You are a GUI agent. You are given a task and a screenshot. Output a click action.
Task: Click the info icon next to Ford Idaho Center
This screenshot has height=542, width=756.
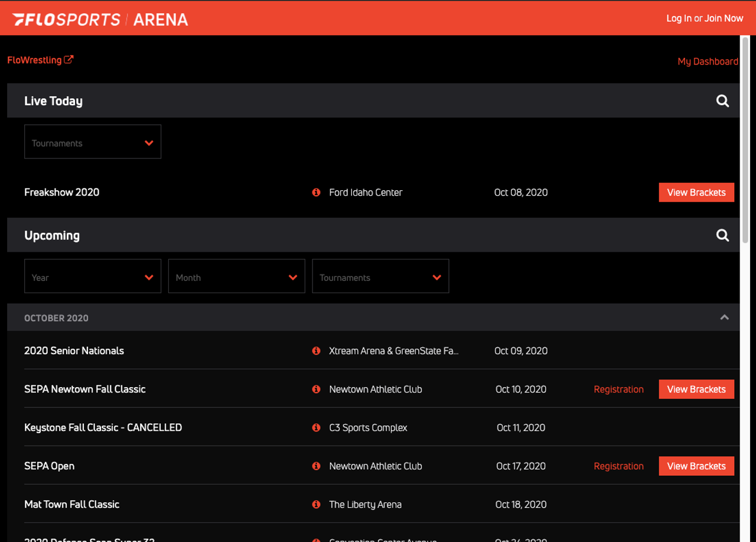click(x=316, y=192)
